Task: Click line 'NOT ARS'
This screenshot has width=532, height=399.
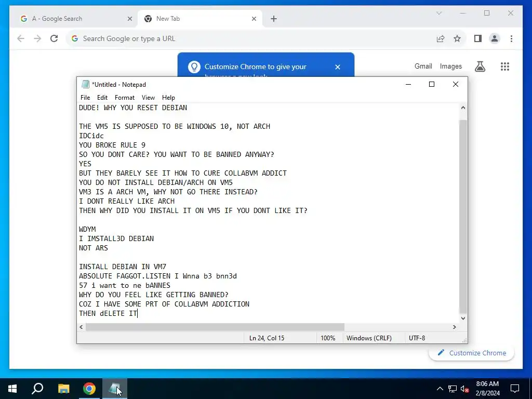Action: [x=94, y=248]
